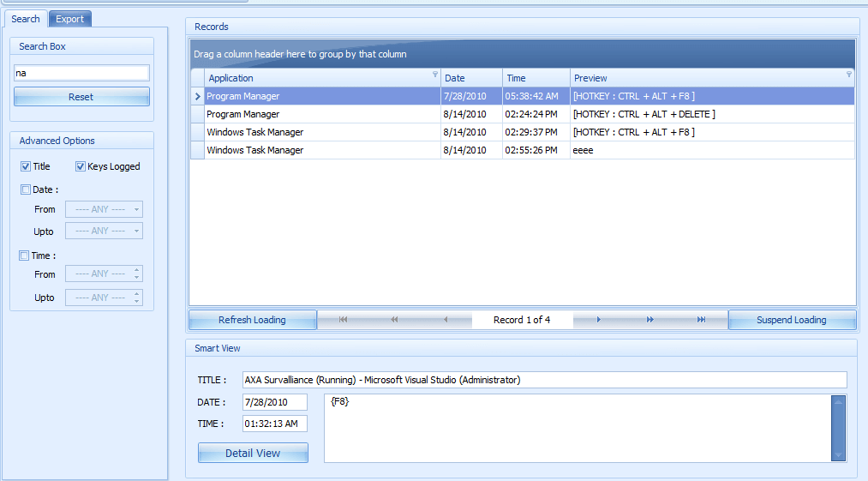The width and height of the screenshot is (868, 481).
Task: Advance to the next record
Action: [598, 320]
